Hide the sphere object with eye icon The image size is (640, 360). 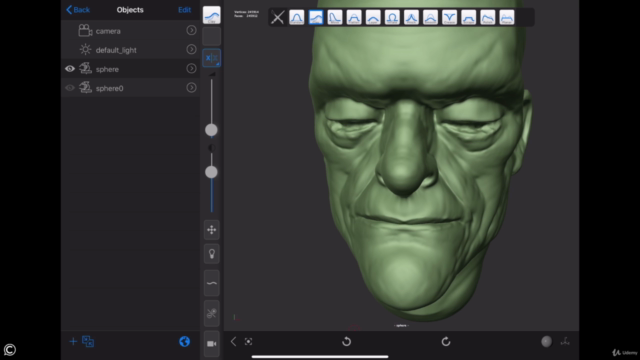pos(70,69)
